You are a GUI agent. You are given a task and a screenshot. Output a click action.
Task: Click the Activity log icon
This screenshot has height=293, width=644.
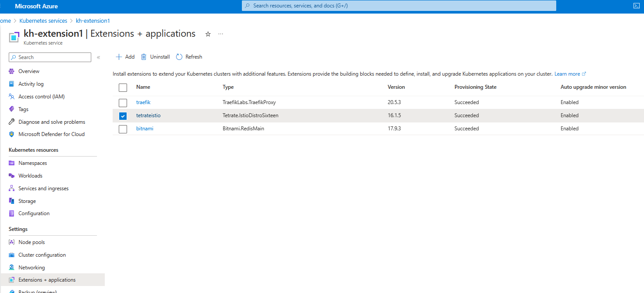coord(12,84)
